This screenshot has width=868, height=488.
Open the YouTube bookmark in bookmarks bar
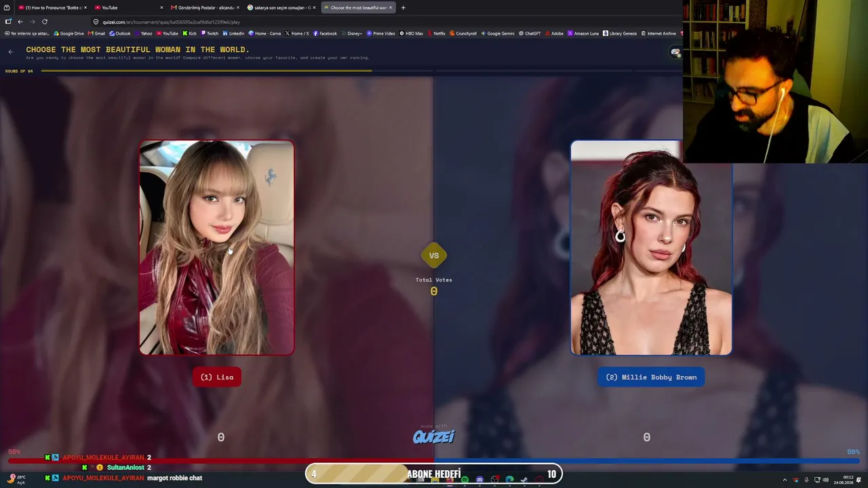point(167,33)
